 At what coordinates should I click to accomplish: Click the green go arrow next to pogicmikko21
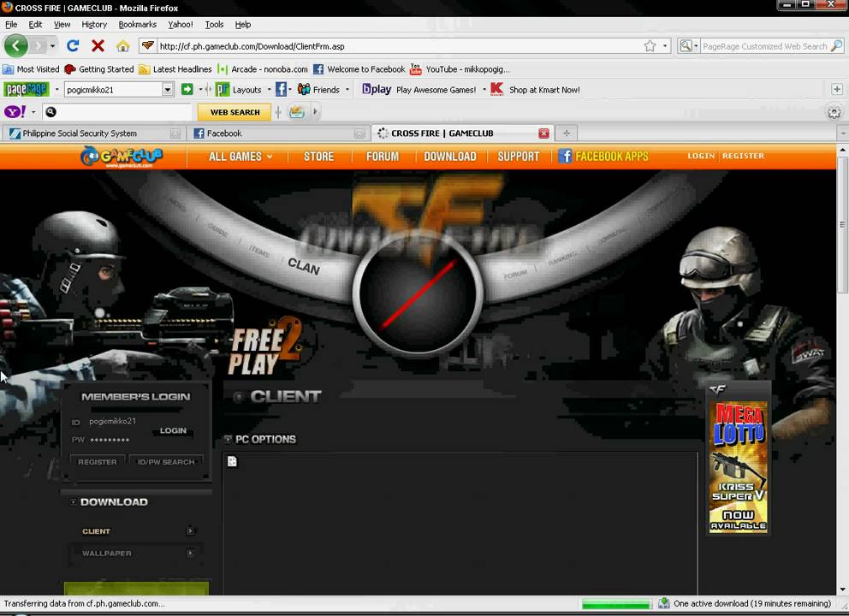click(x=187, y=89)
